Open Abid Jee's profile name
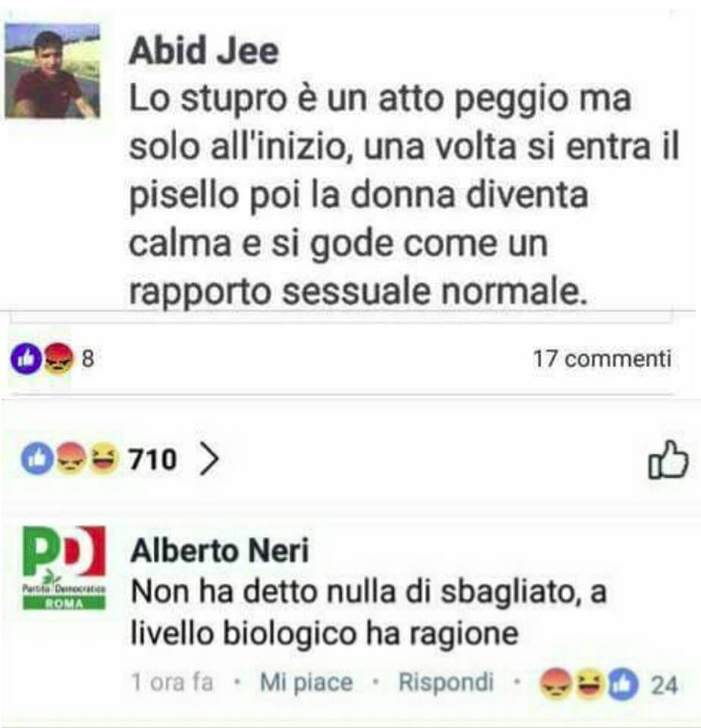This screenshot has width=701, height=728. [x=204, y=51]
